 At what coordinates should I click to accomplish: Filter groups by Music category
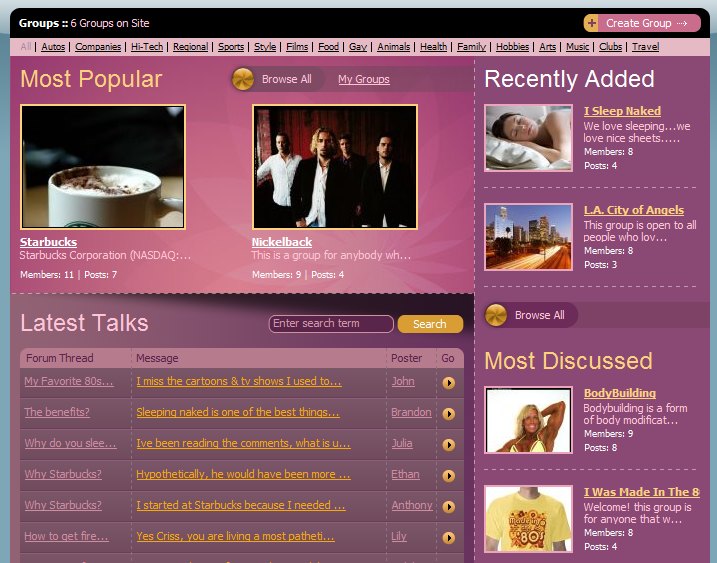[577, 47]
